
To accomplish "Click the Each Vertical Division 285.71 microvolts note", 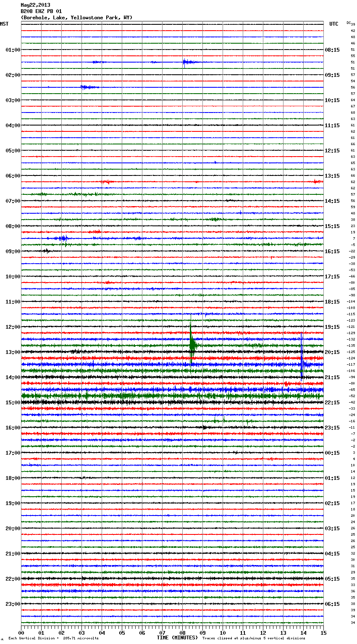I will (x=53, y=638).
